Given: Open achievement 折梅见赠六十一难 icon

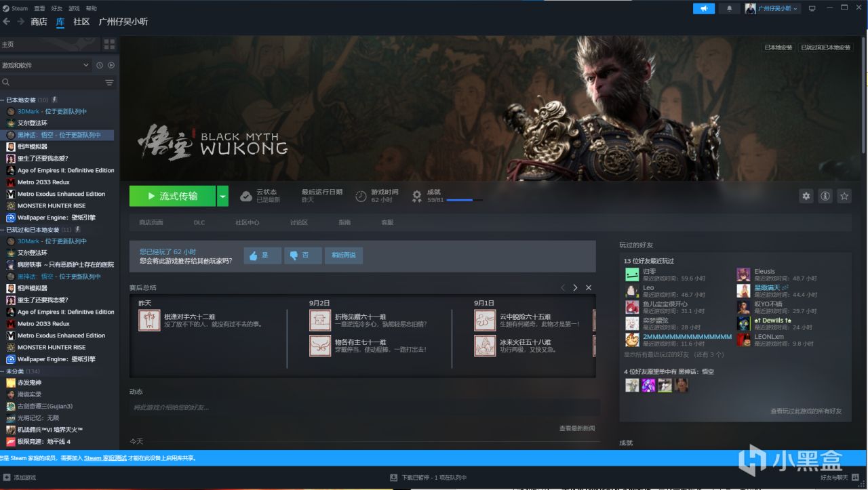Looking at the screenshot, I should point(320,320).
